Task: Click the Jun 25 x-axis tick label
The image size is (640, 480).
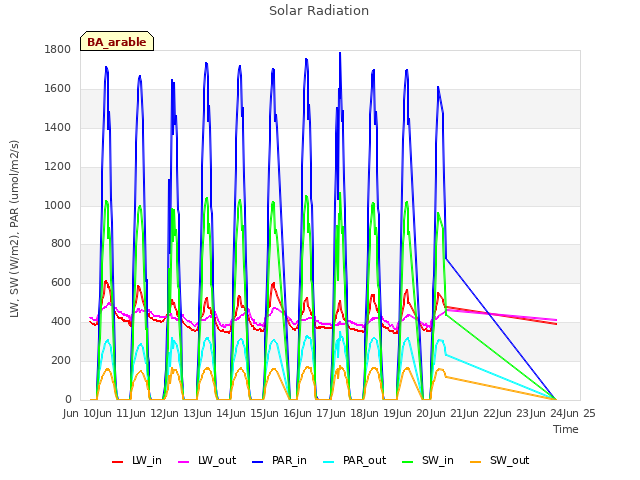Action: pos(580,413)
